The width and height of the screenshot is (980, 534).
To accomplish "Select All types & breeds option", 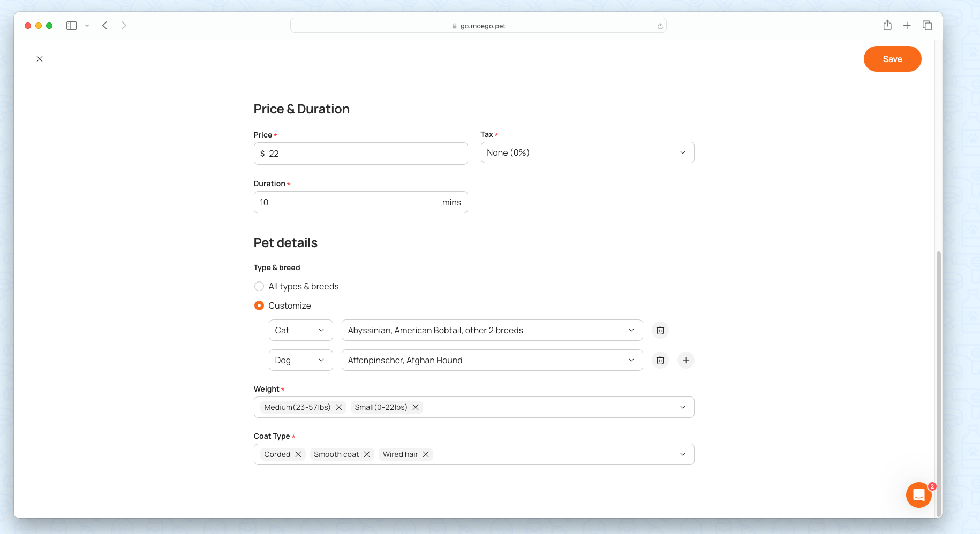I will (x=259, y=286).
